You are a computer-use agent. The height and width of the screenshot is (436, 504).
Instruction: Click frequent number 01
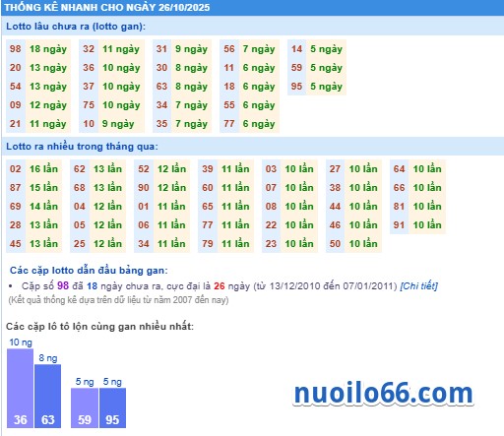(x=144, y=207)
